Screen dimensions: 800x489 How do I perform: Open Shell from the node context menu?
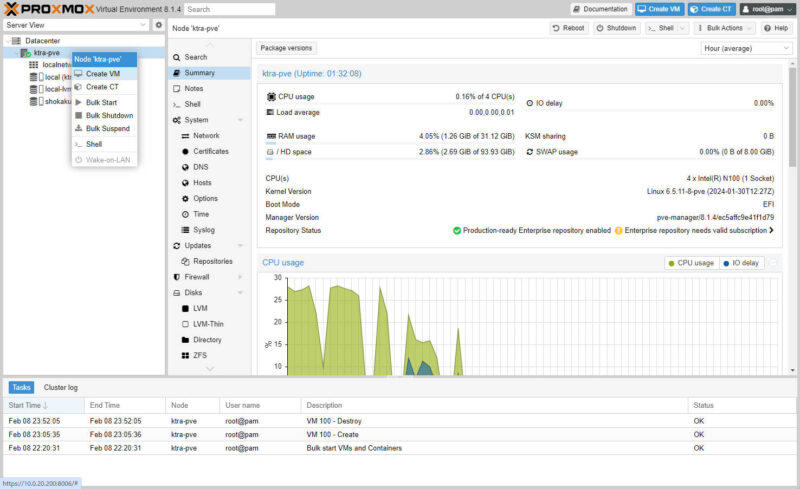pos(104,144)
